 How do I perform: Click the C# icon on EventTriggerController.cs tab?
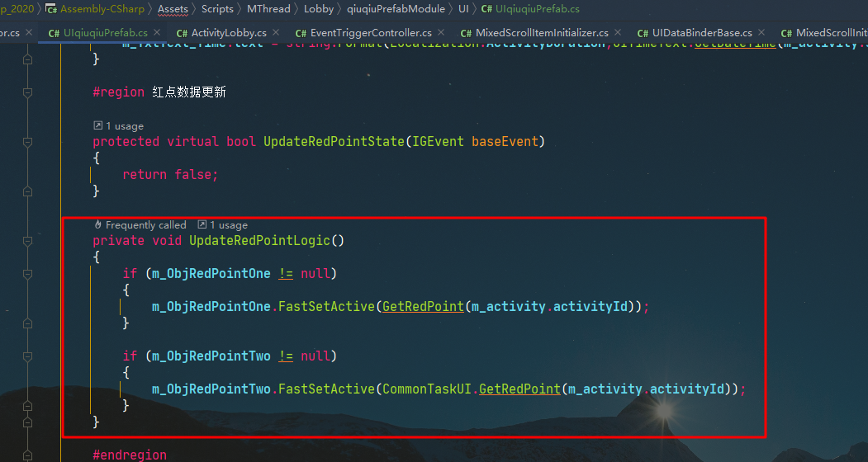(x=301, y=33)
